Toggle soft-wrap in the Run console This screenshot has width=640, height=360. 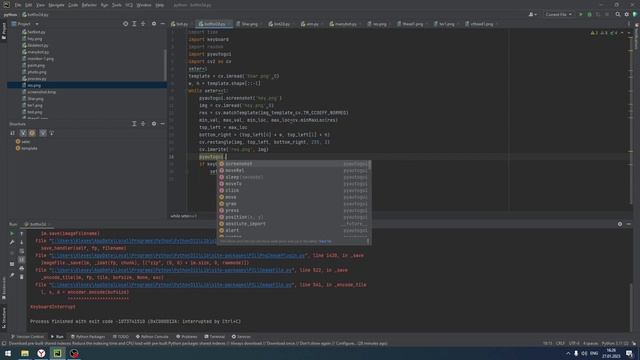pyautogui.click(x=22, y=251)
